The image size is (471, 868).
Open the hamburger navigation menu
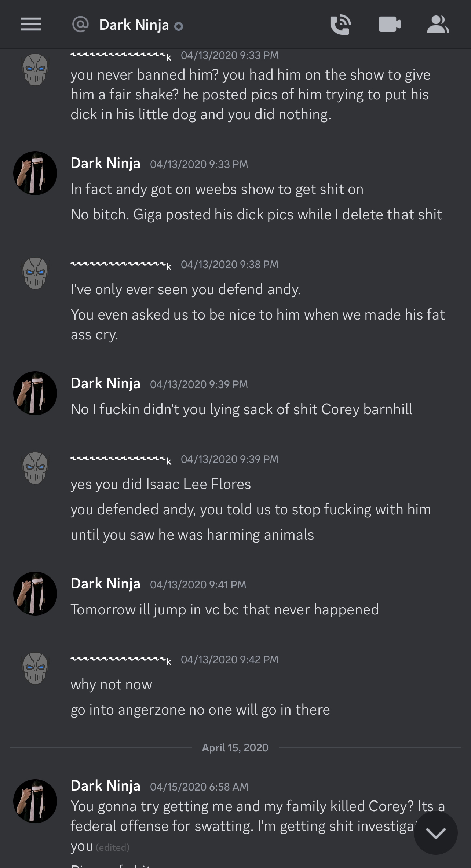coord(31,25)
